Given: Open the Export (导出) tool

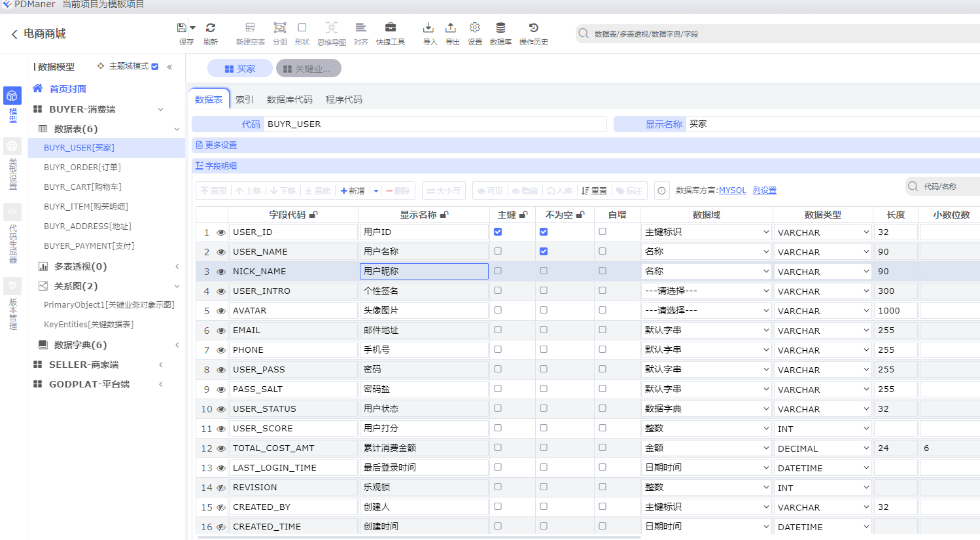Looking at the screenshot, I should point(451,27).
